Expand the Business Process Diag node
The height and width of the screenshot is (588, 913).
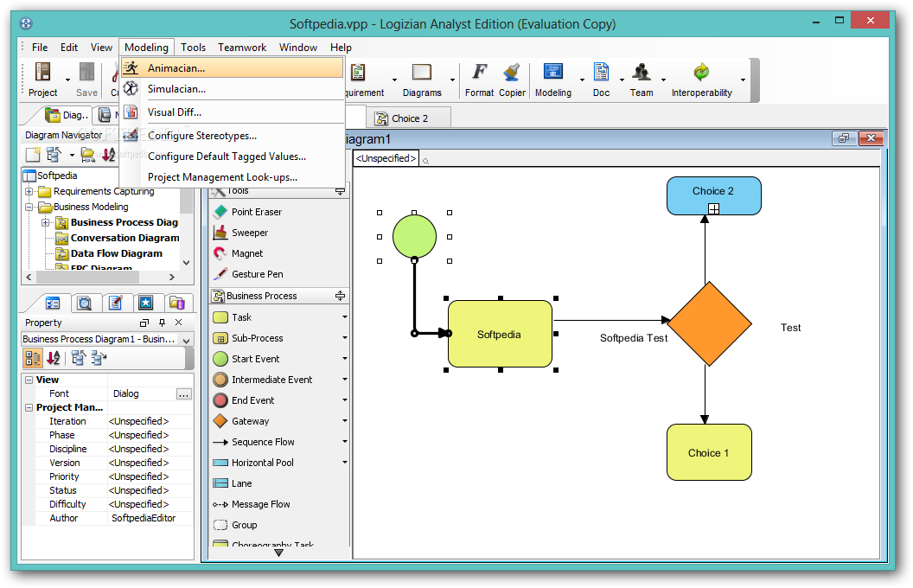point(46,223)
